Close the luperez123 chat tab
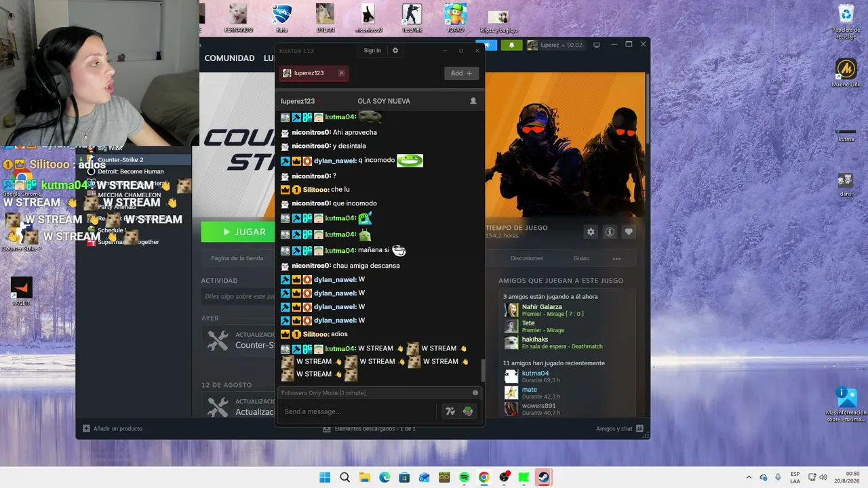This screenshot has height=488, width=868. (341, 73)
